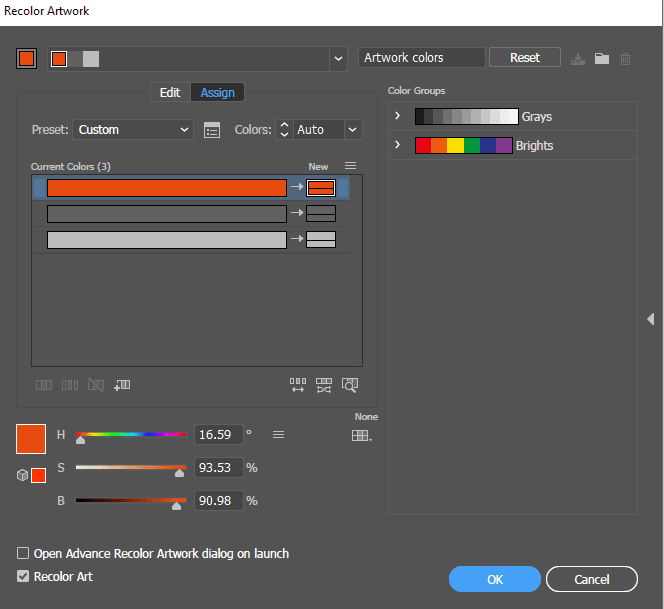Enable Open Advance Recolor Artwork dialog on launch

point(23,553)
